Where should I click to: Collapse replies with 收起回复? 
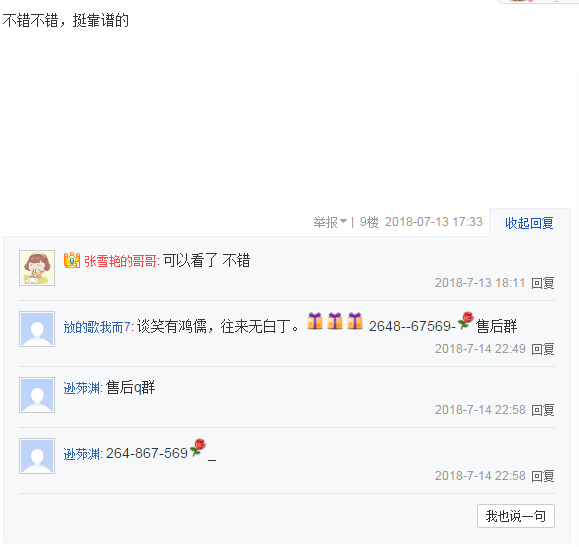pyautogui.click(x=529, y=223)
